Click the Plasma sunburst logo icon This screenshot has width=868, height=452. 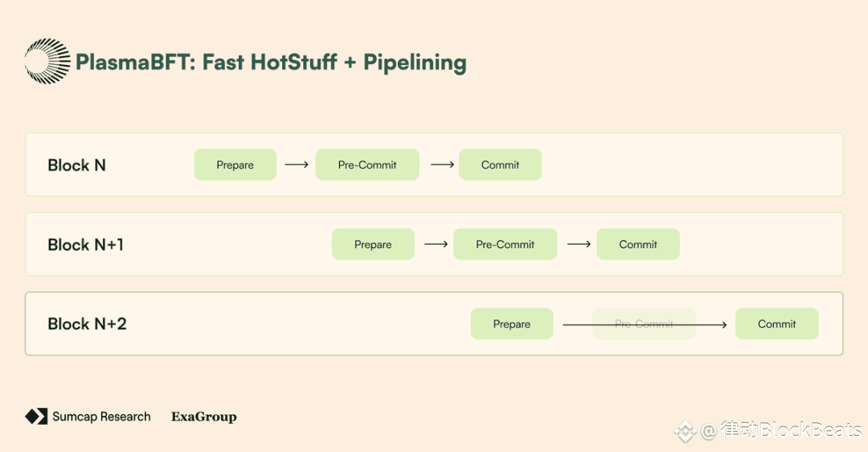[x=47, y=61]
